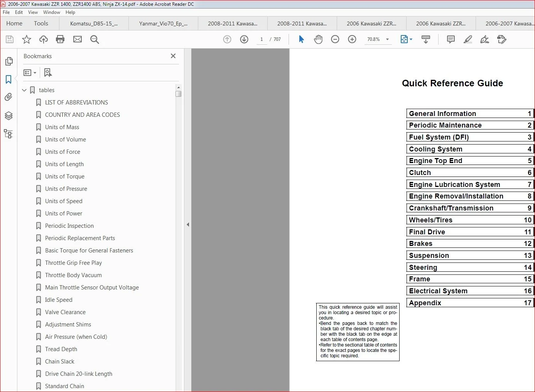535x392 pixels.
Task: Open the bookmark options dropdown
Action: (x=30, y=72)
